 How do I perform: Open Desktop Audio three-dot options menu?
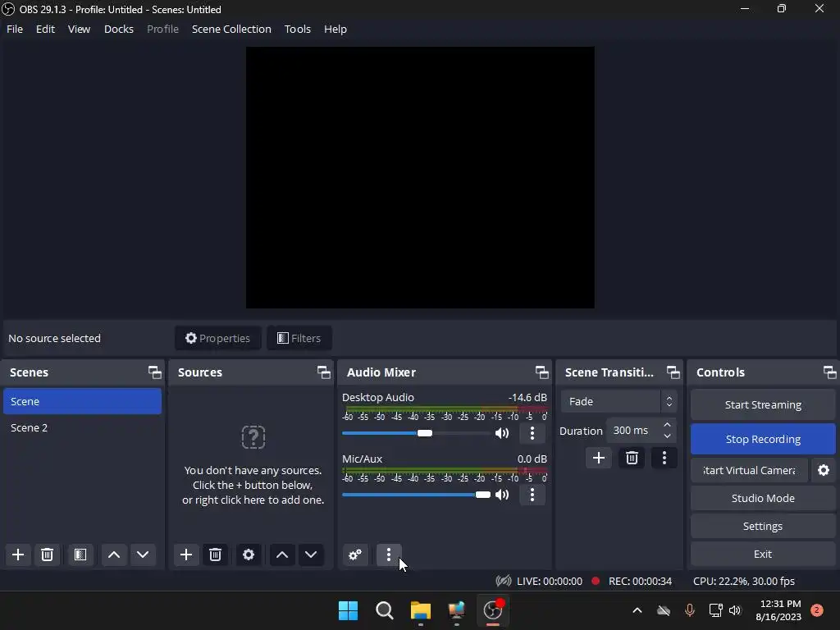pos(532,433)
